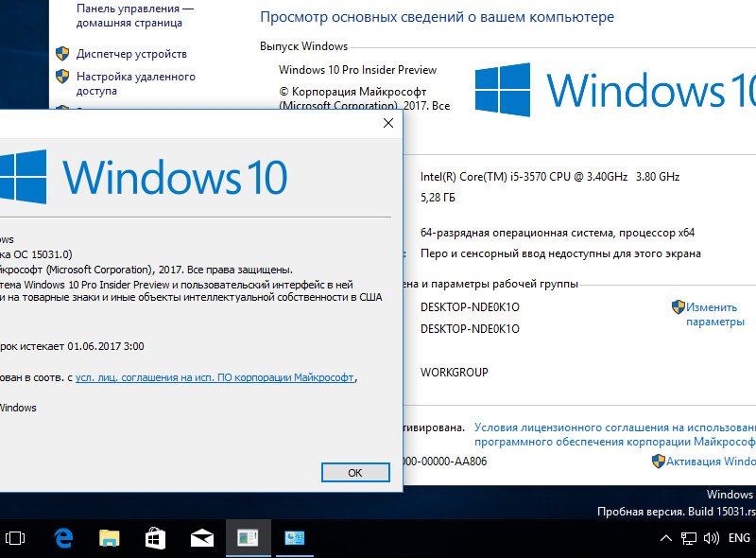Click the heading Просмотр основных сведений о вашем компьютере
Screen dimensions: 756x558
[437, 17]
